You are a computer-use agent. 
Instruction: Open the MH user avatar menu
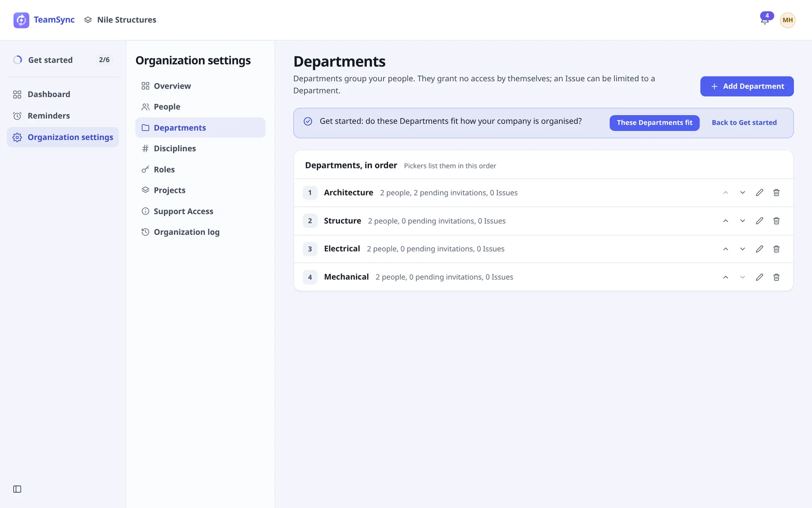[788, 20]
